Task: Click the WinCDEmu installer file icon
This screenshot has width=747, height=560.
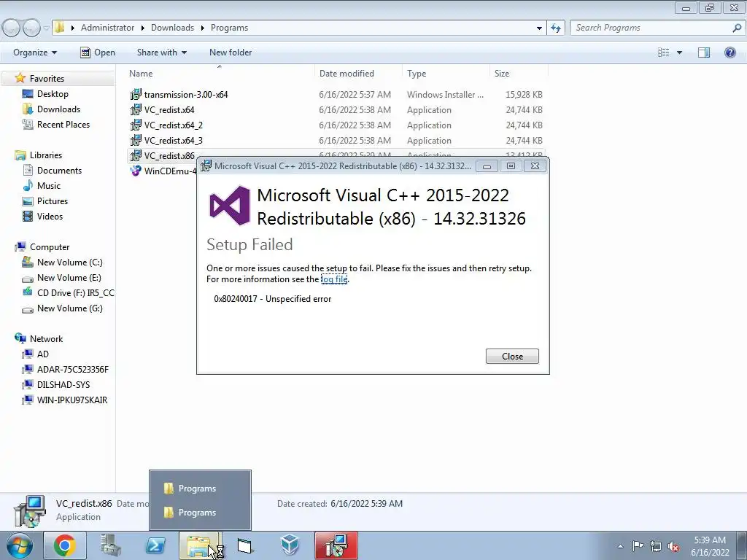Action: [x=136, y=171]
